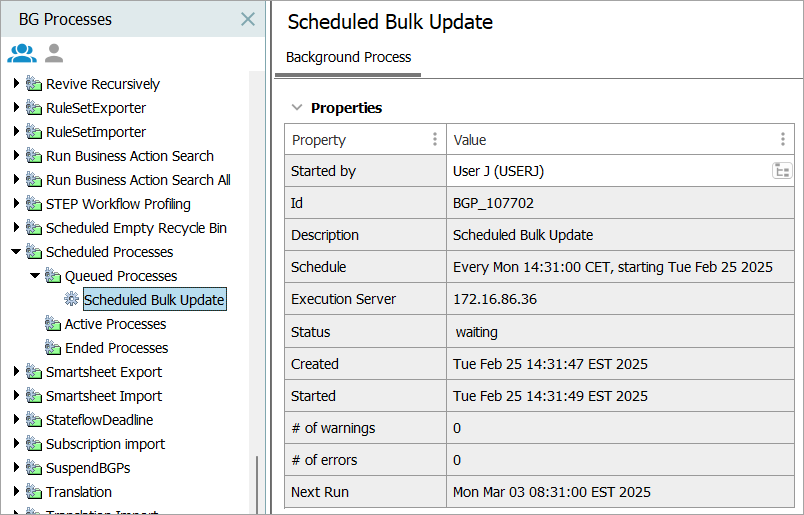The height and width of the screenshot is (515, 804).
Task: Select Run Business Action Search All
Action: [x=138, y=180]
